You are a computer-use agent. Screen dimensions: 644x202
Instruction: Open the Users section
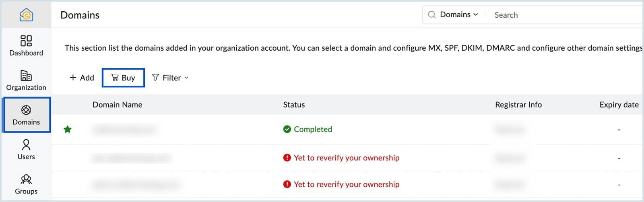pyautogui.click(x=26, y=150)
